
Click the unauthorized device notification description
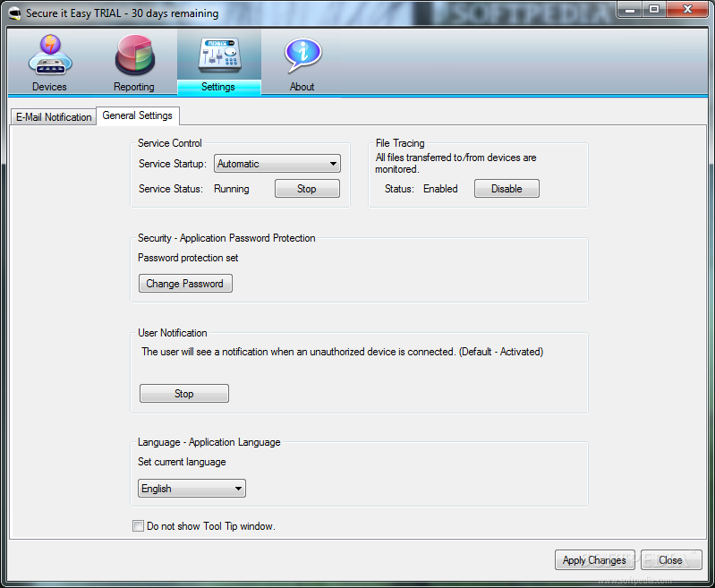pyautogui.click(x=343, y=352)
